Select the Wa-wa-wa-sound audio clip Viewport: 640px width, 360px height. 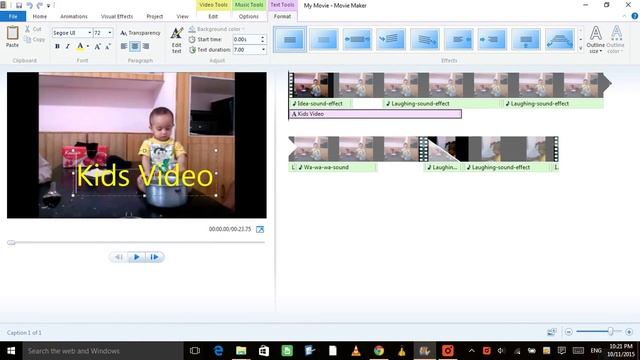pos(336,167)
